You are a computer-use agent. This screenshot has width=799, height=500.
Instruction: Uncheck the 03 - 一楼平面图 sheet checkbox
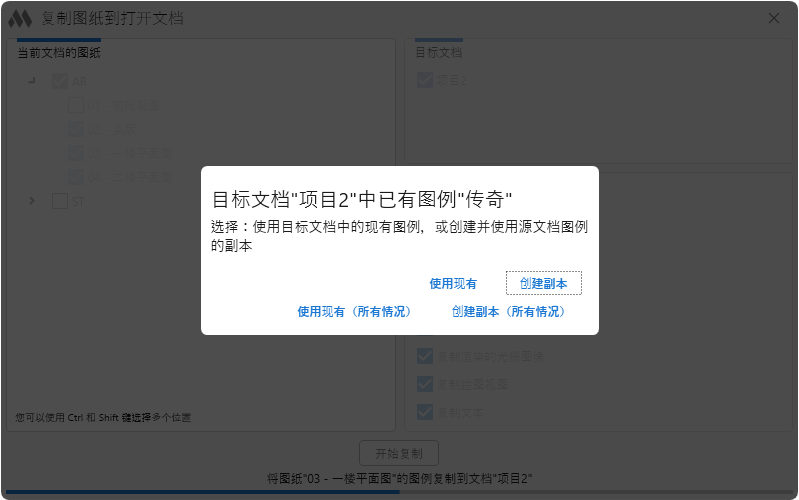pyautogui.click(x=76, y=153)
